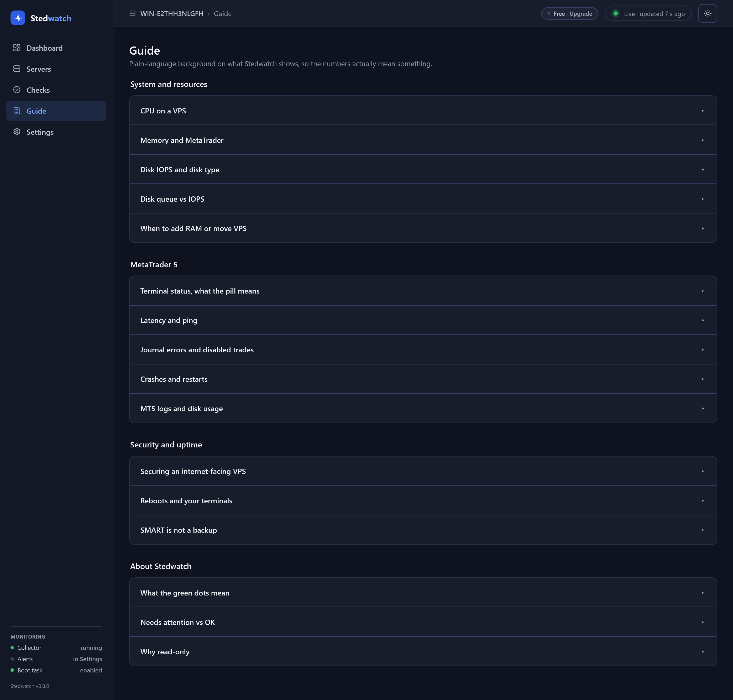Click the Stedwatch pulse logo icon
This screenshot has height=700, width=733.
[x=18, y=18]
